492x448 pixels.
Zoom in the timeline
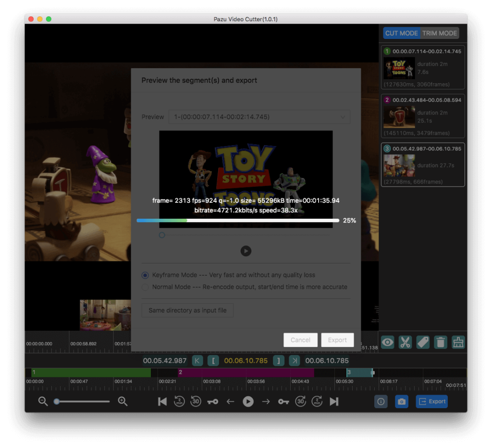click(123, 401)
